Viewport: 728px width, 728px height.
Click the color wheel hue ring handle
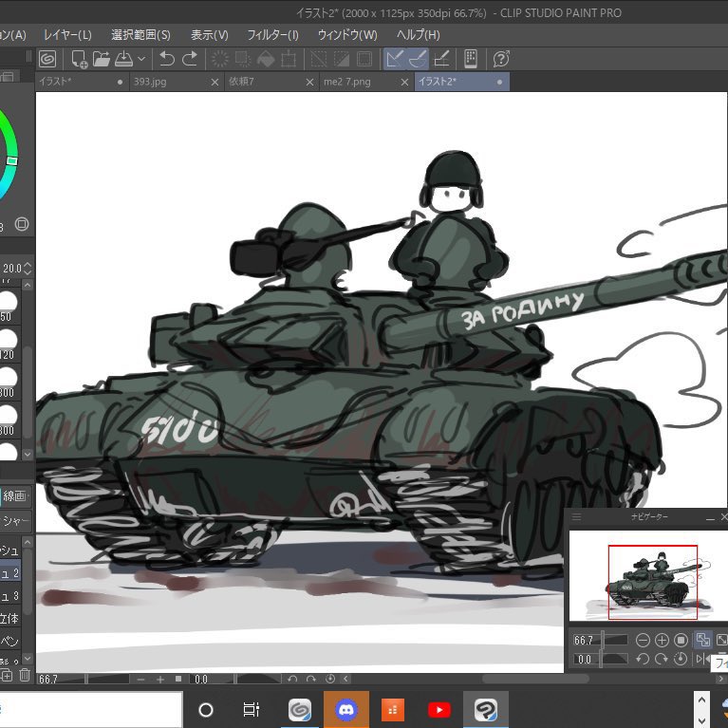(x=12, y=161)
